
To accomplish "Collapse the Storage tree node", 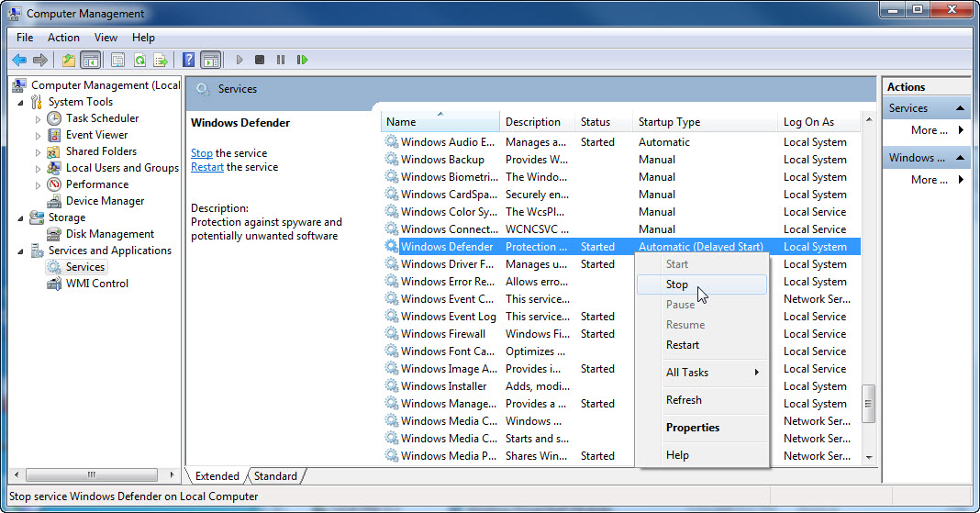I will 20,218.
